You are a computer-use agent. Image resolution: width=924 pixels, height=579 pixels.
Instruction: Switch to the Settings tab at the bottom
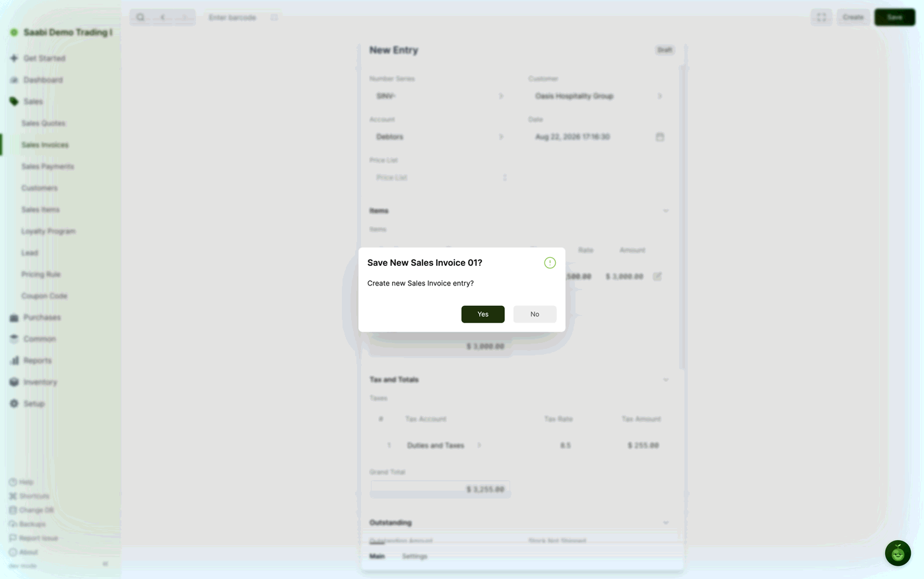tap(414, 557)
